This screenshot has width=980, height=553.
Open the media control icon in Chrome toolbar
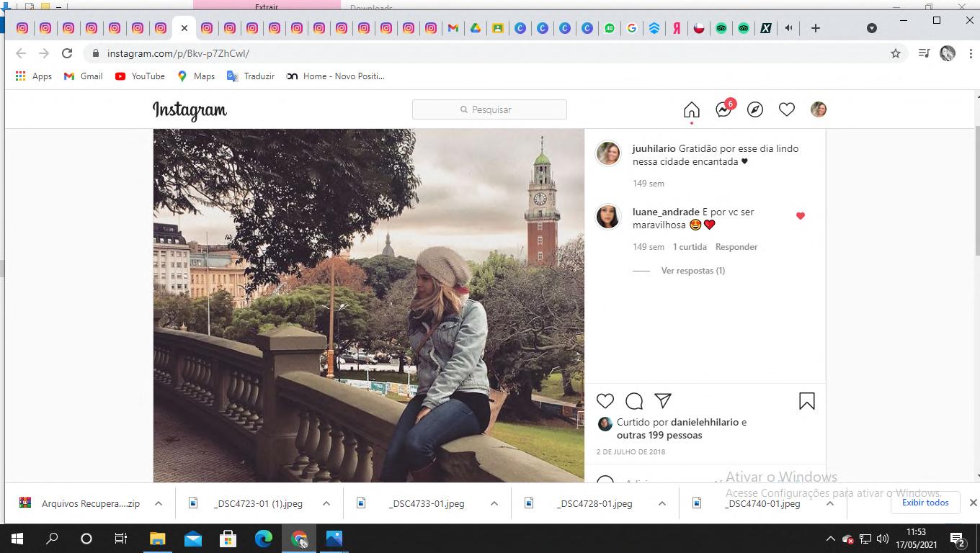(924, 53)
